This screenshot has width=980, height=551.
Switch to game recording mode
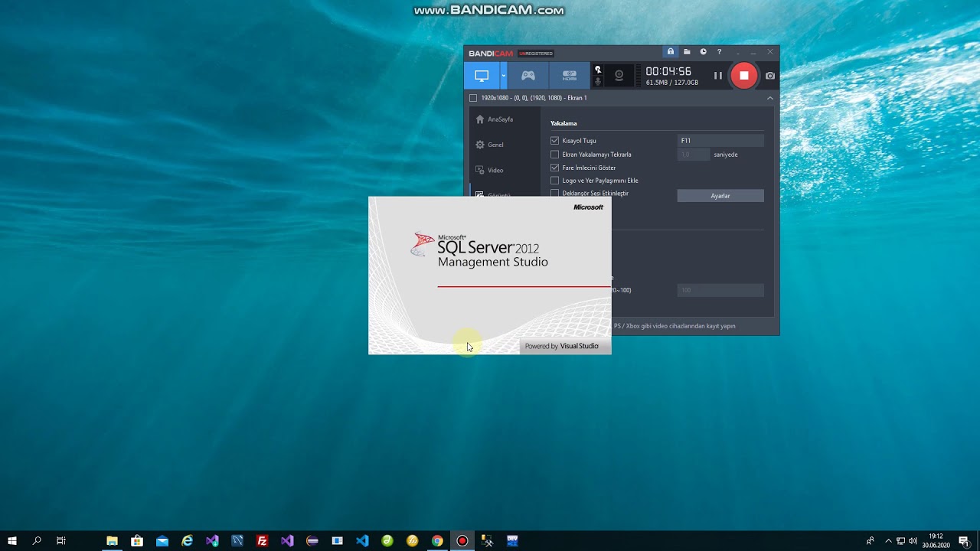528,76
